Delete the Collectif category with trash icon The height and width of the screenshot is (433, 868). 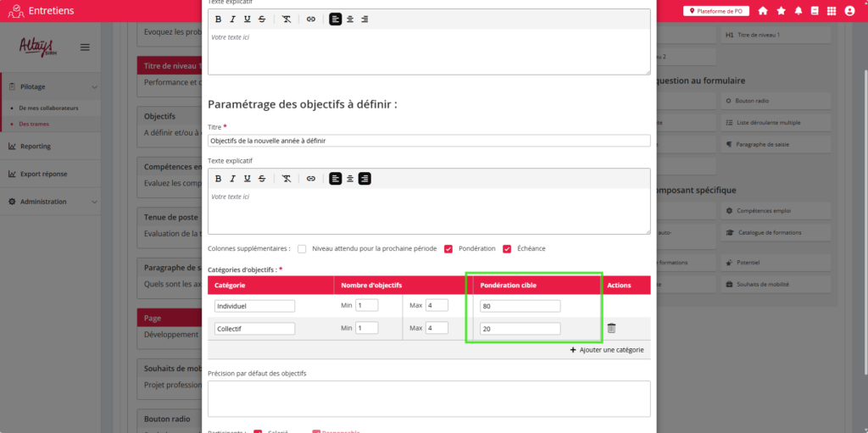click(x=611, y=329)
